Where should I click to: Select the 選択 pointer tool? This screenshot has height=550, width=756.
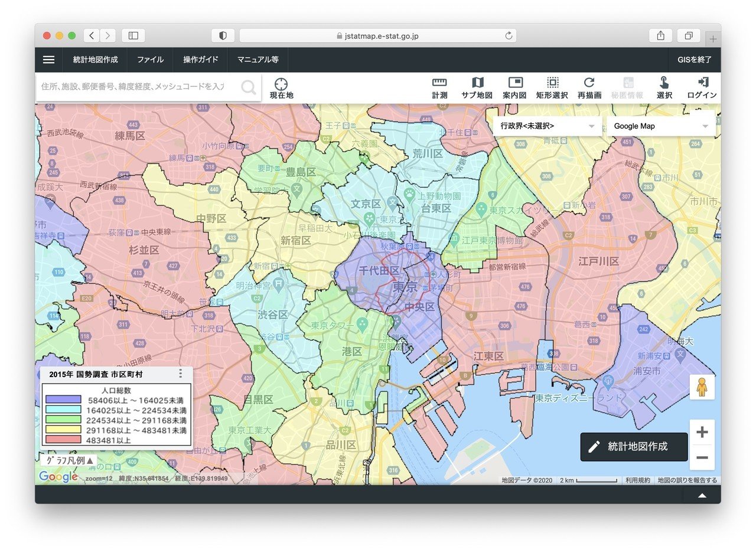[x=664, y=88]
